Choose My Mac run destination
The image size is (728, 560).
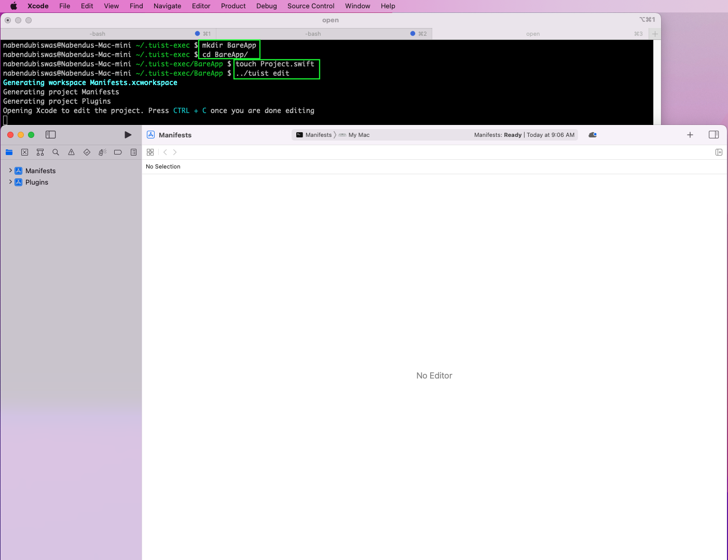click(354, 135)
